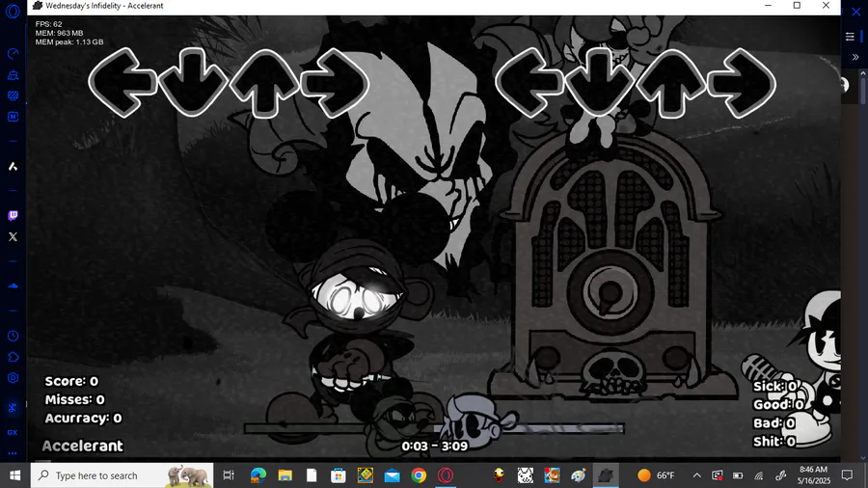This screenshot has height=488, width=868.
Task: Click the opponent's down arrow receptor
Action: [x=193, y=83]
